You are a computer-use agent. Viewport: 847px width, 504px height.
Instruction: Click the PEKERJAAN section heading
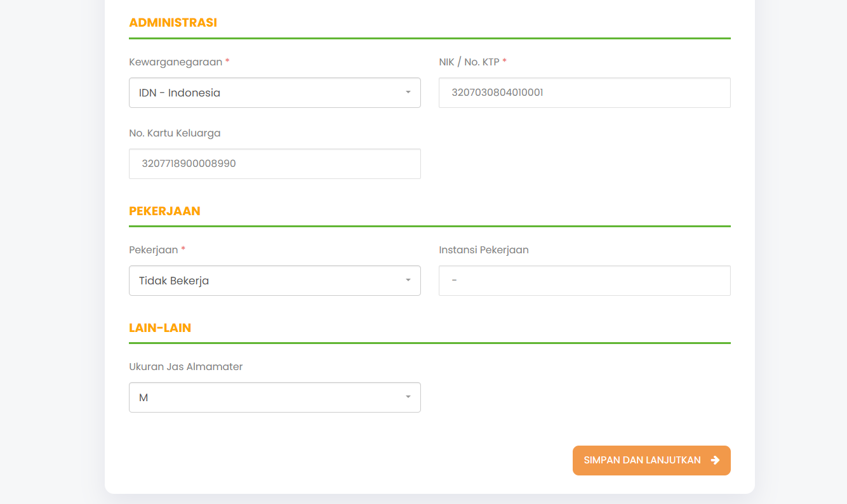tap(164, 211)
